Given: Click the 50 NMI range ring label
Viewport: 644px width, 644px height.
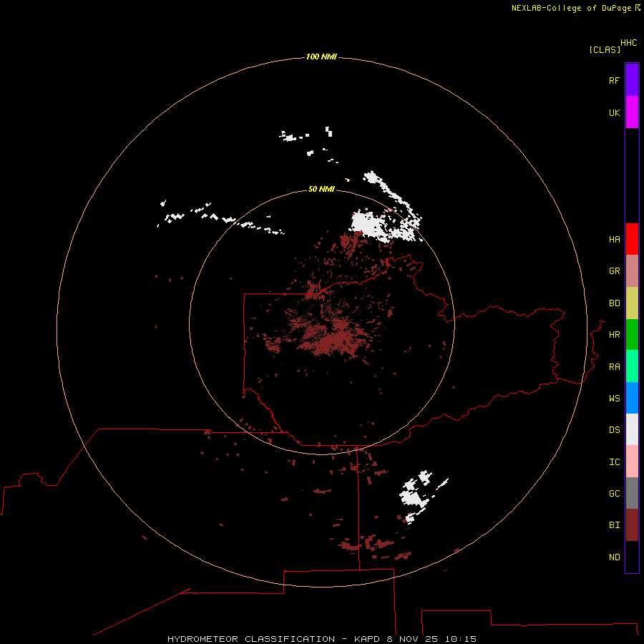Looking at the screenshot, I should (321, 189).
